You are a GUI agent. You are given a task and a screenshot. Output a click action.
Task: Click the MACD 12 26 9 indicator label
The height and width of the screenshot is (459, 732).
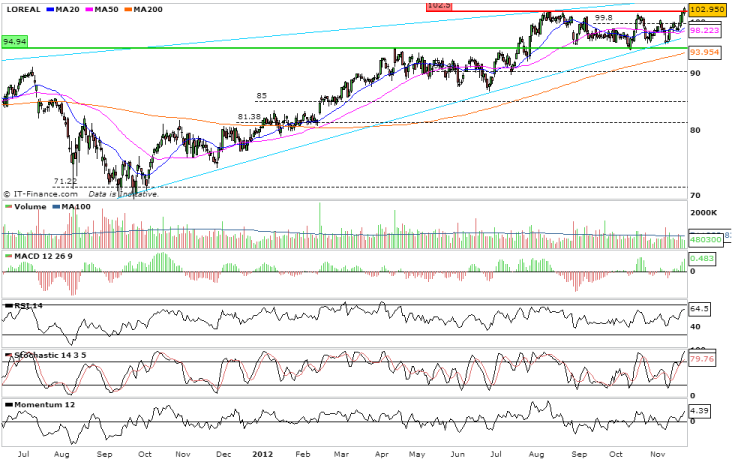(x=43, y=256)
